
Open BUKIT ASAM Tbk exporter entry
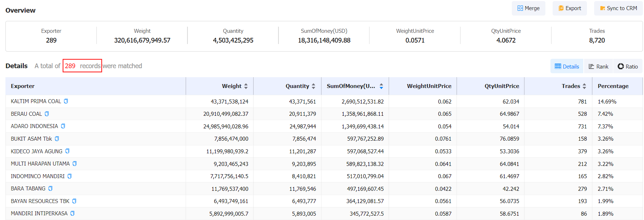tap(31, 139)
